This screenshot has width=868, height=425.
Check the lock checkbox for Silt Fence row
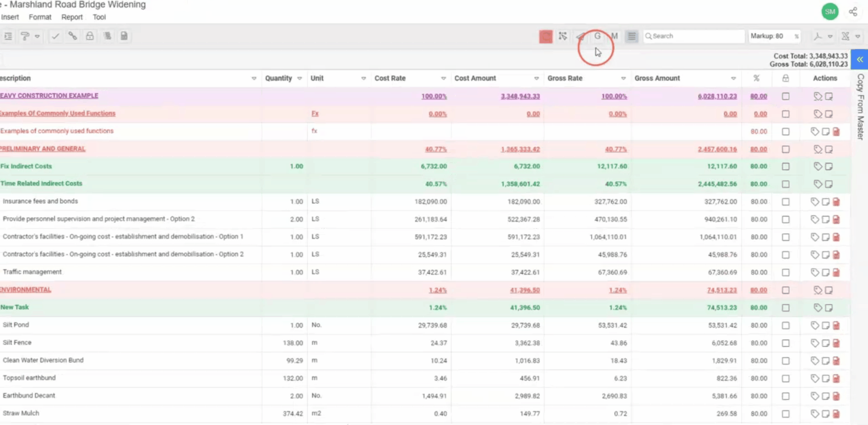coord(785,343)
